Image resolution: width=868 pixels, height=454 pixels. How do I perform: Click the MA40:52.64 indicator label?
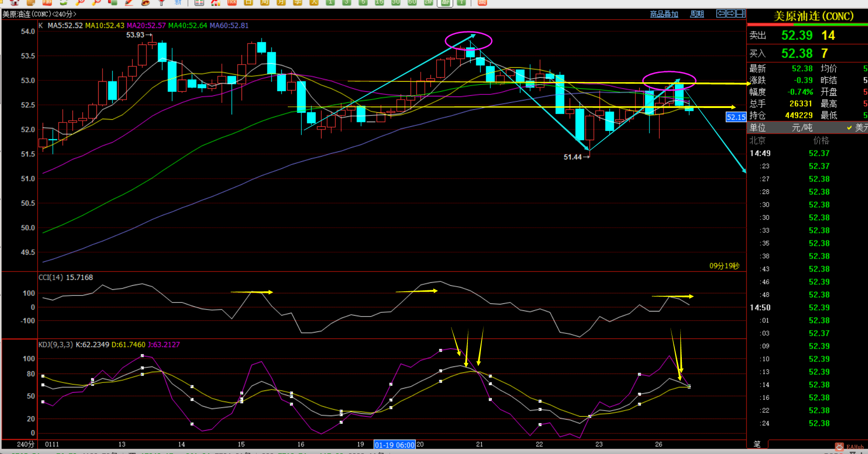(188, 26)
